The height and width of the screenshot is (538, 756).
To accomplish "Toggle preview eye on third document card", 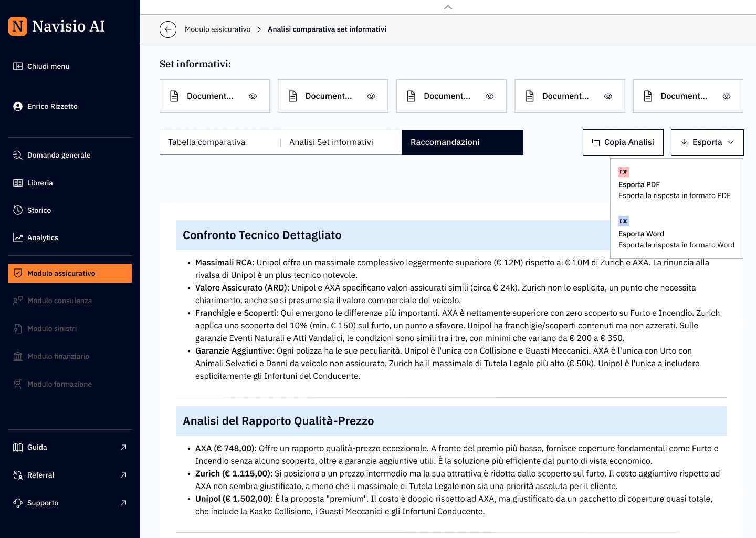I will pos(489,96).
